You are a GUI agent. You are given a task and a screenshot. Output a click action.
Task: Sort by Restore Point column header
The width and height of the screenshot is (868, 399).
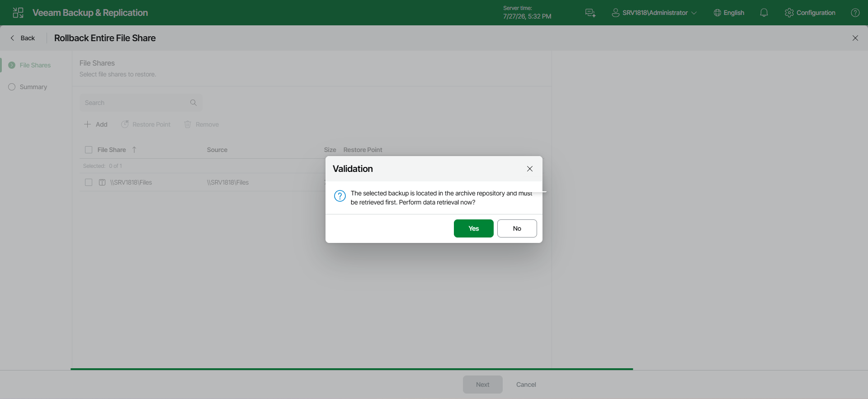(x=363, y=150)
